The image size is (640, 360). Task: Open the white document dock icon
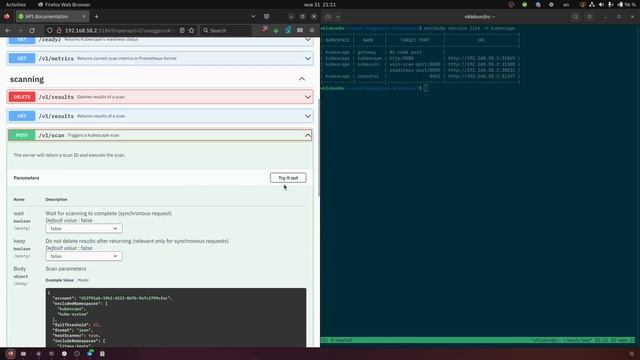[102, 353]
